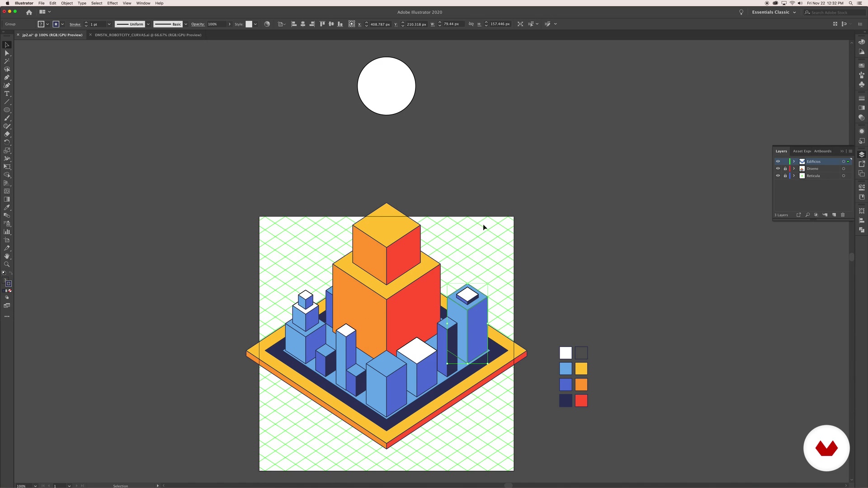Expand the Diseno layer
The image size is (868, 488).
[794, 169]
